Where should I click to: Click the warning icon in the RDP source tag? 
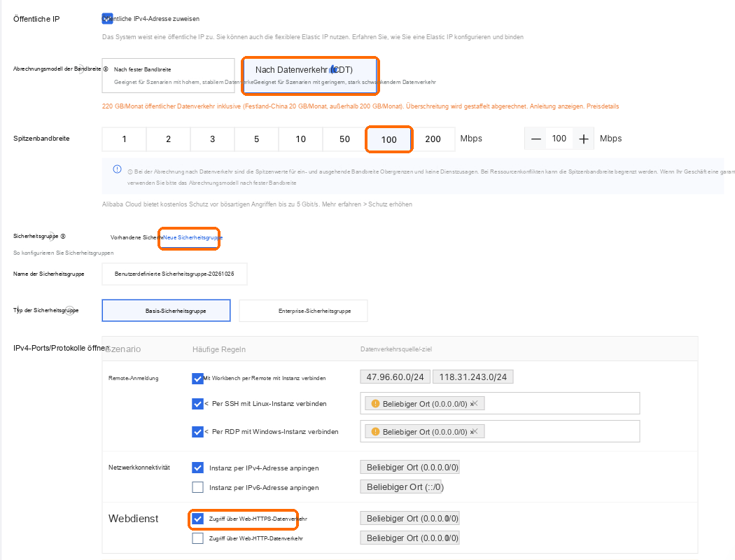375,432
